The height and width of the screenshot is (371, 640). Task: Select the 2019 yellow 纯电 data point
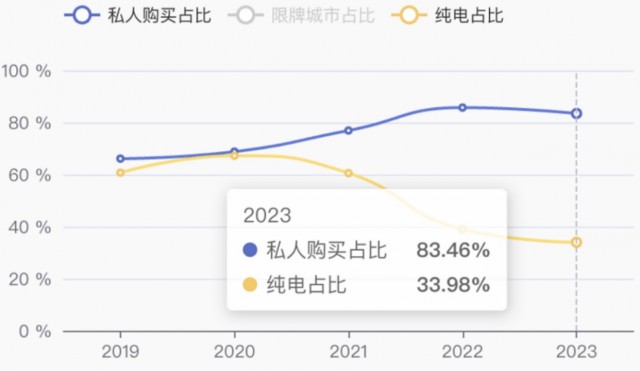click(x=120, y=173)
